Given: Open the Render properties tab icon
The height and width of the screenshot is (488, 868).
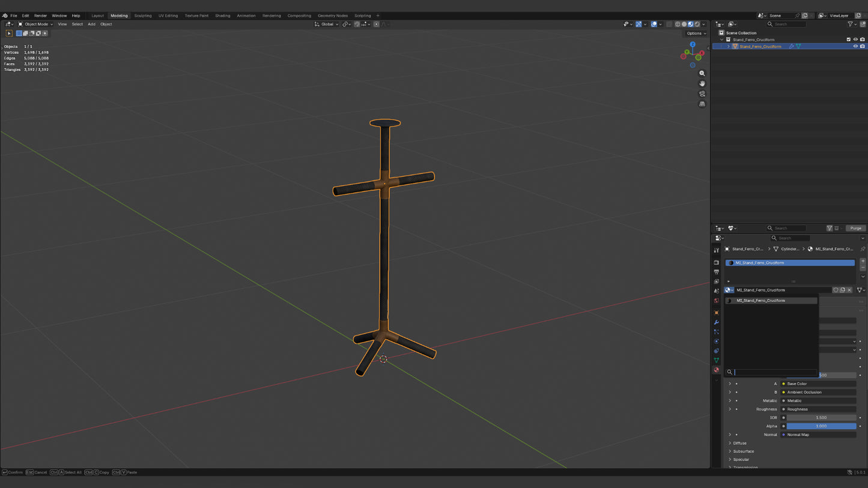Looking at the screenshot, I should (x=716, y=262).
